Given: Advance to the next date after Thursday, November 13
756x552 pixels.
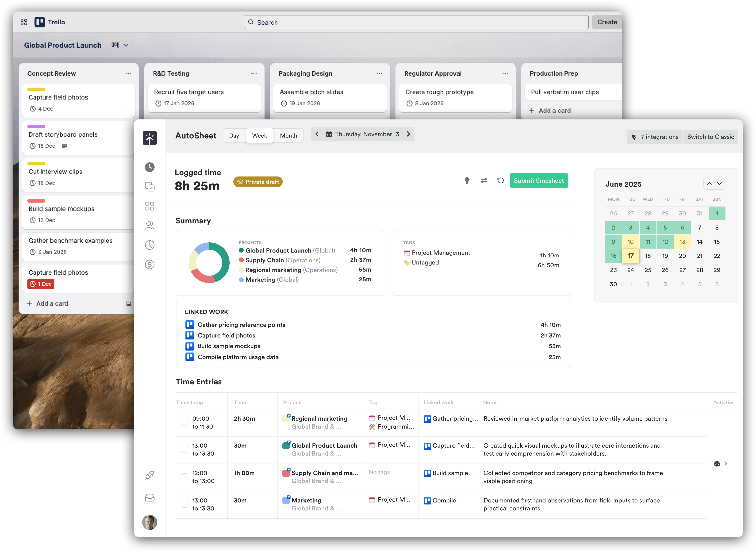Looking at the screenshot, I should tap(409, 134).
